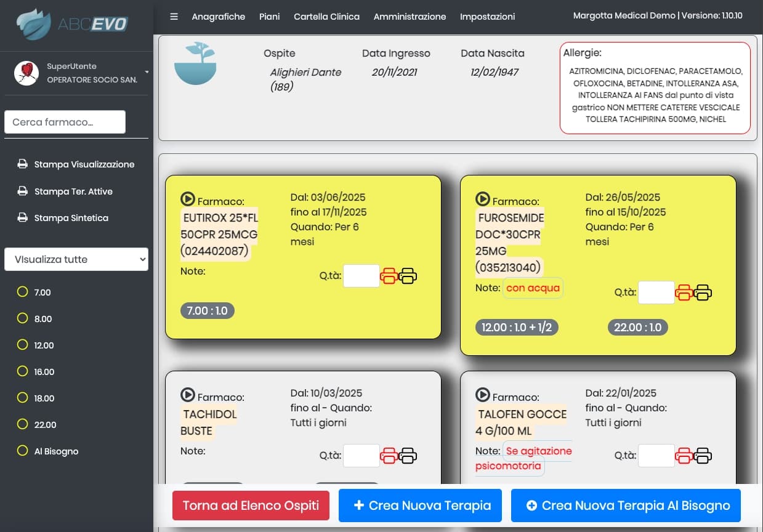The width and height of the screenshot is (763, 532).
Task: Click Stampa Ter. Attive link
Action: coord(73,191)
